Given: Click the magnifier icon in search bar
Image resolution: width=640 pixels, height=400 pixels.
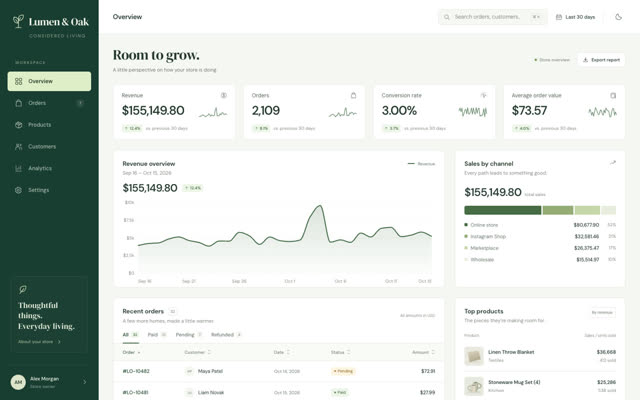Looking at the screenshot, I should [x=447, y=17].
